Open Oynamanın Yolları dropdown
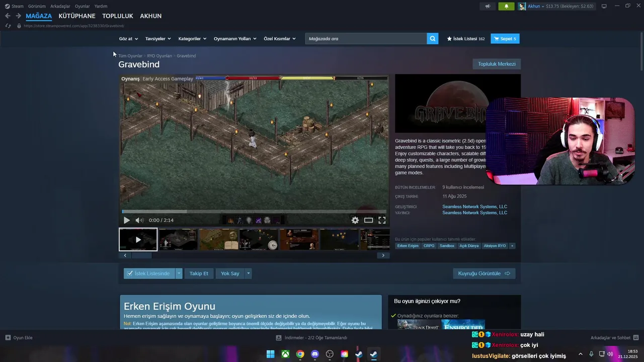 [235, 39]
